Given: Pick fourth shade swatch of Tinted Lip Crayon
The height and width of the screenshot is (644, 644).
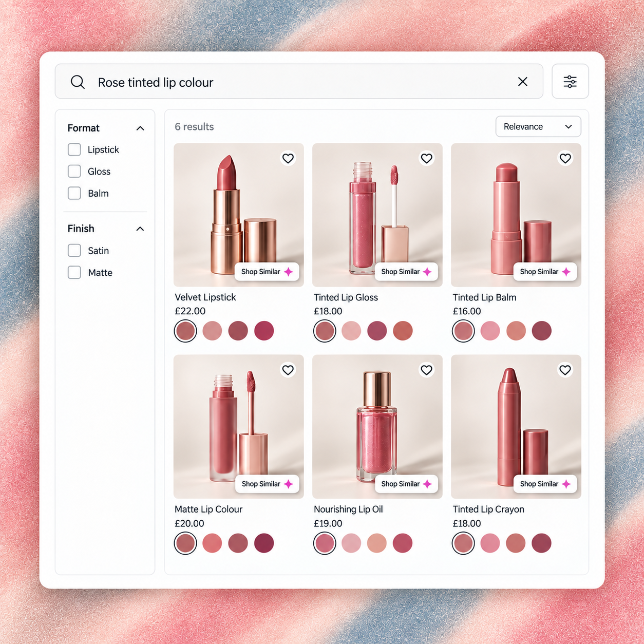Looking at the screenshot, I should [542, 543].
